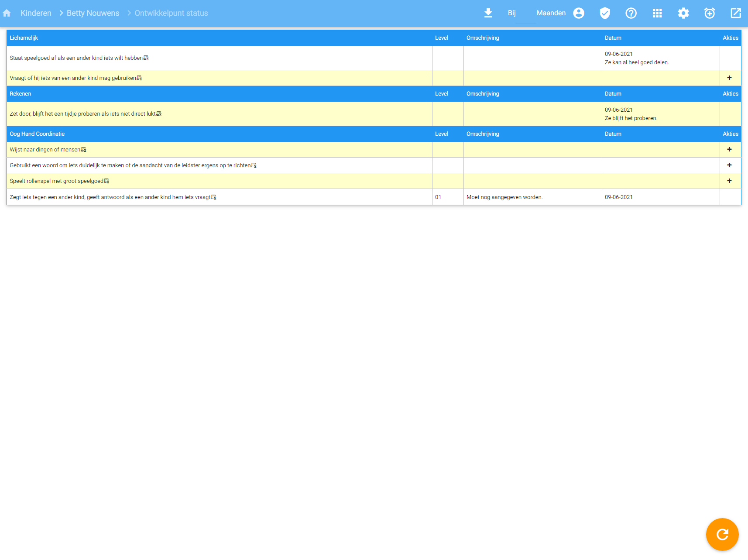Click the alarm add icon
Screen dimensions: 748x560
pyautogui.click(x=710, y=13)
